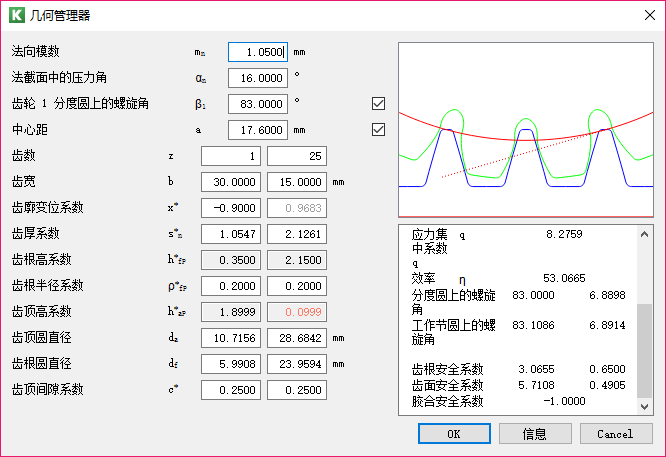The width and height of the screenshot is (666, 457).
Task: Toggle the 螺旋角 β1 checkbox
Action: pos(378,104)
